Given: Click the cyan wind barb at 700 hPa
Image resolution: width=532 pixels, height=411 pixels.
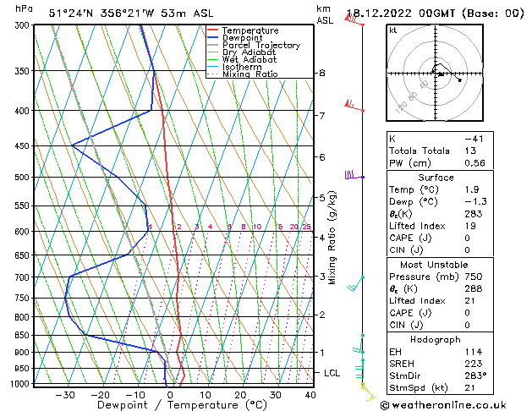Looking at the screenshot, I should [x=355, y=283].
